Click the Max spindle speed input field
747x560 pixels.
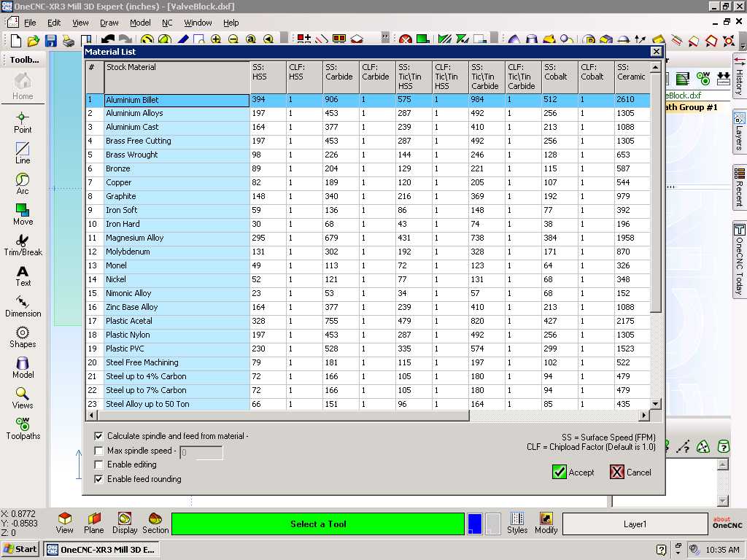pyautogui.click(x=201, y=452)
